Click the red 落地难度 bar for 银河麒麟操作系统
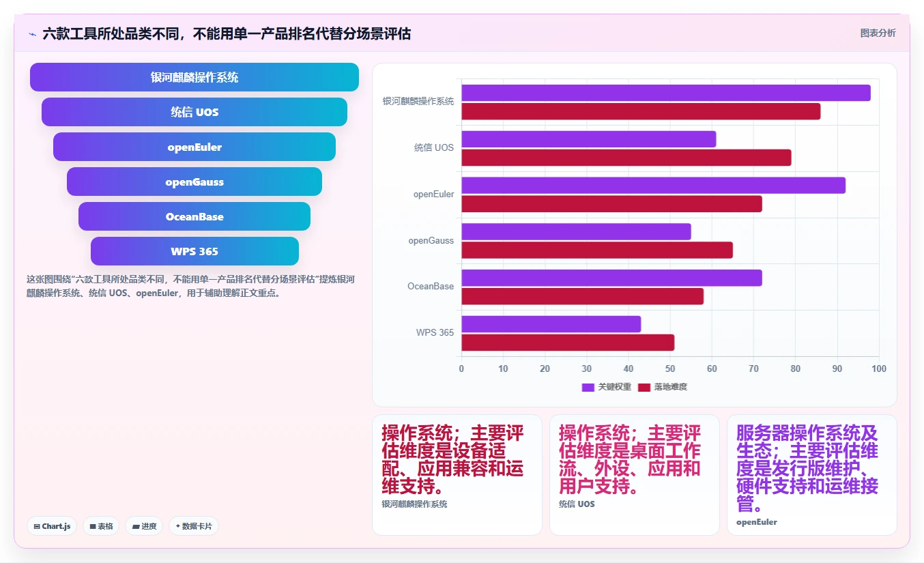This screenshot has height=563, width=924. 641,111
